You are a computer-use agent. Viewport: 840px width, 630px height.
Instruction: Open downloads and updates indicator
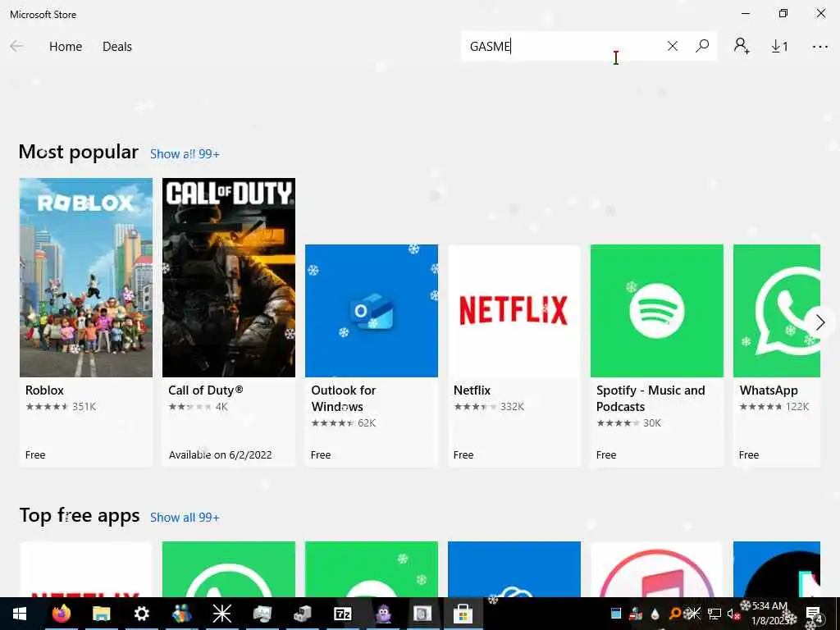click(779, 47)
